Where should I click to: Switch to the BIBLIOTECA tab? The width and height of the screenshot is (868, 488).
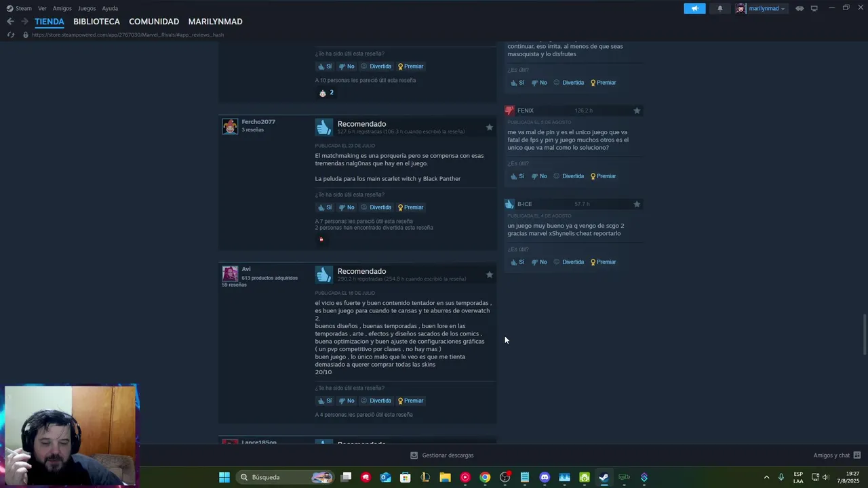tap(96, 22)
